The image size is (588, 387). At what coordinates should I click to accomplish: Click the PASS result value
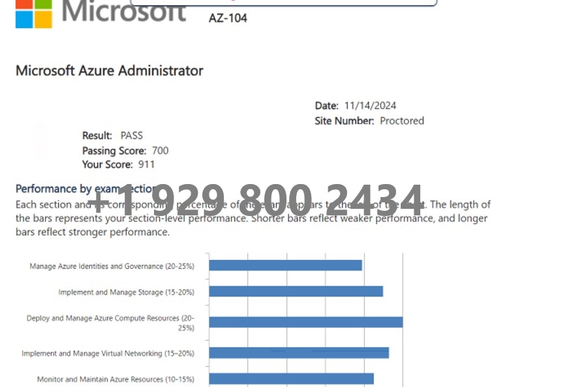tap(132, 135)
